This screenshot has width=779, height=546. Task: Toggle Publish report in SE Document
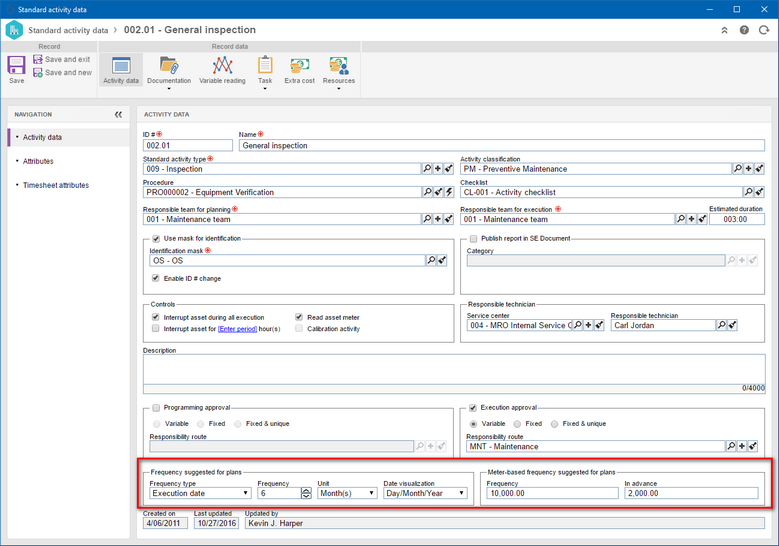point(473,238)
